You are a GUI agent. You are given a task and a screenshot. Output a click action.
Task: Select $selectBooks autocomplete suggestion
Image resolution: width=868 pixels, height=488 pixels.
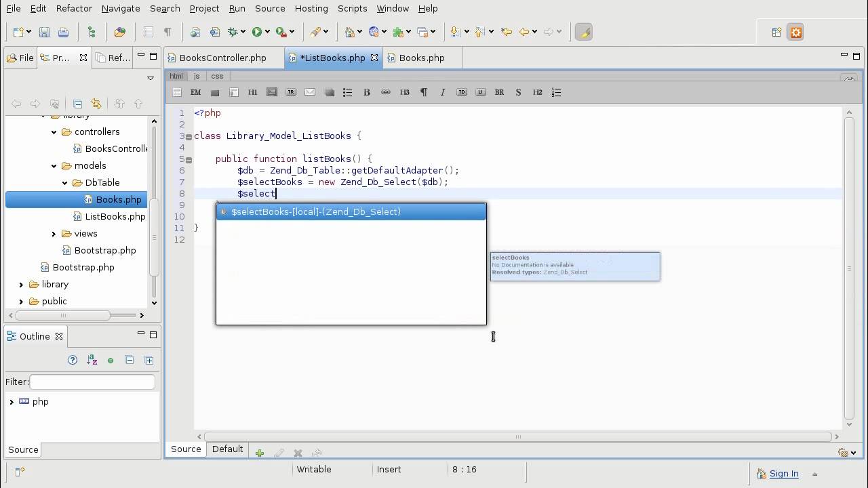[x=351, y=211]
